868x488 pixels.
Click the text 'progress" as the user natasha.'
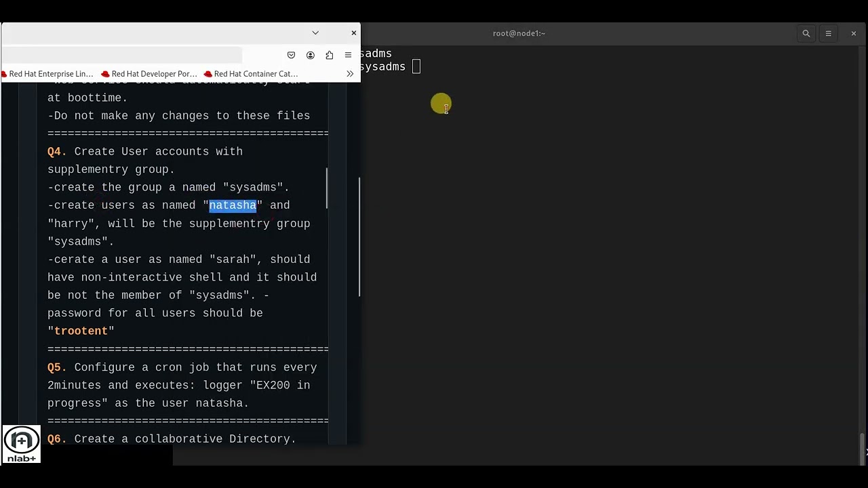click(148, 403)
